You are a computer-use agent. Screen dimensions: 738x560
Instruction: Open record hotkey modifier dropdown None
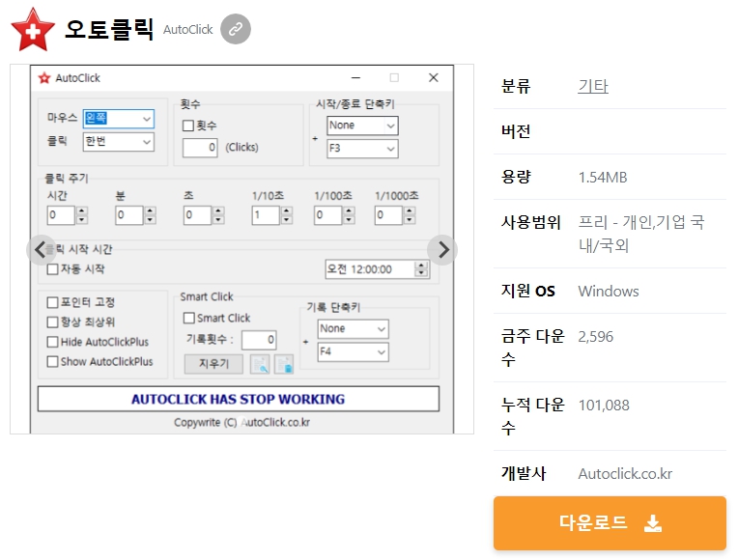pos(353,329)
